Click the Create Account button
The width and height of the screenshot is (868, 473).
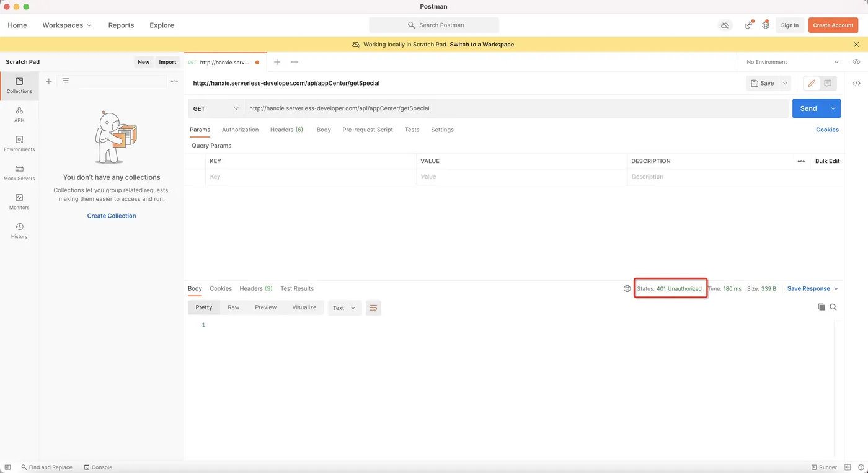pos(833,25)
